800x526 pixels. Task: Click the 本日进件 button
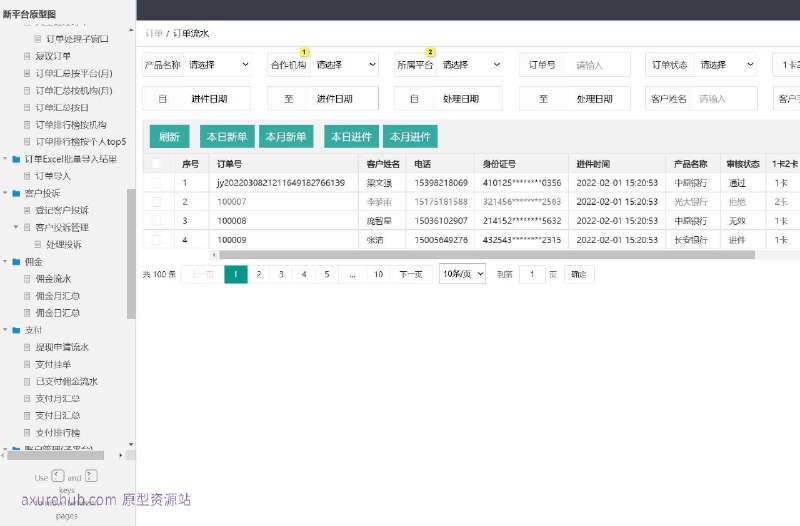[x=352, y=137]
